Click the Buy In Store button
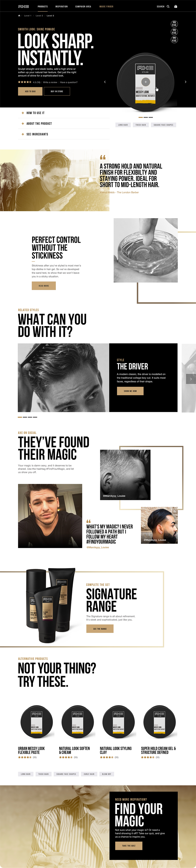Screen dimensions: 196x868 pos(57,91)
